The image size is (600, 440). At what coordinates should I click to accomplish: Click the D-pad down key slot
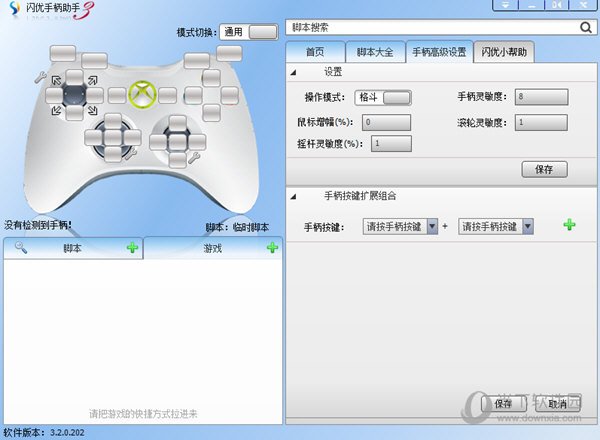(x=75, y=112)
